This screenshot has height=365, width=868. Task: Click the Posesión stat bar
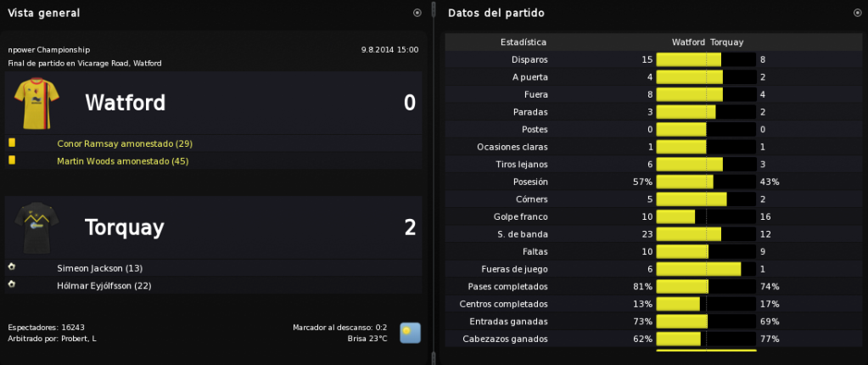(706, 182)
